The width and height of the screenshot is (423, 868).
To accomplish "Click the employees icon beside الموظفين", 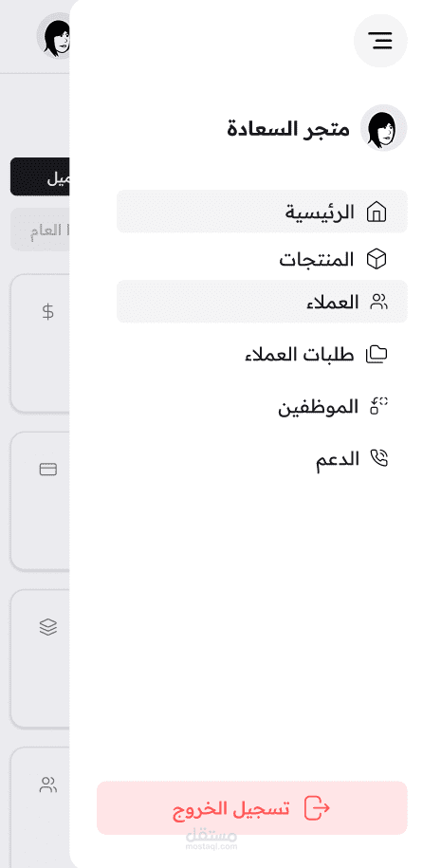I will tap(378, 406).
